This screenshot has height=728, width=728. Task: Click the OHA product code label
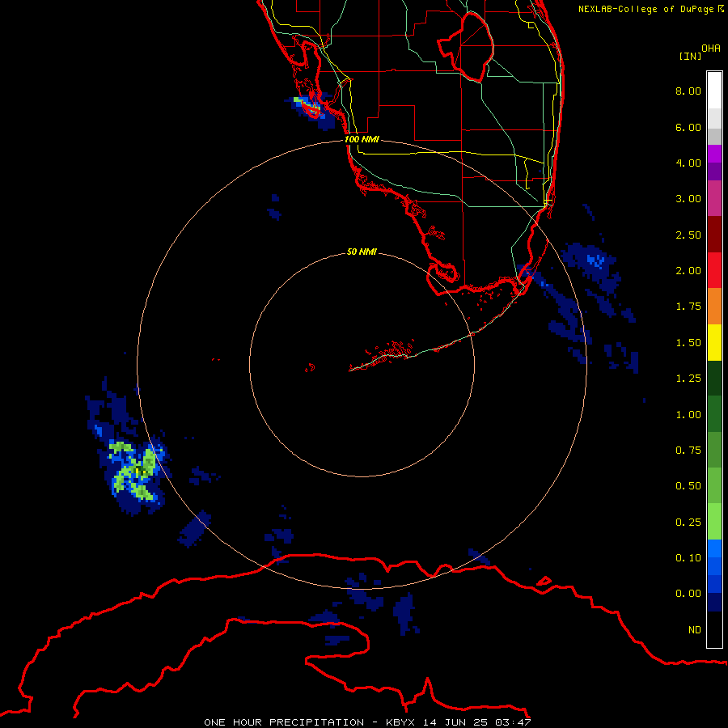click(x=711, y=49)
